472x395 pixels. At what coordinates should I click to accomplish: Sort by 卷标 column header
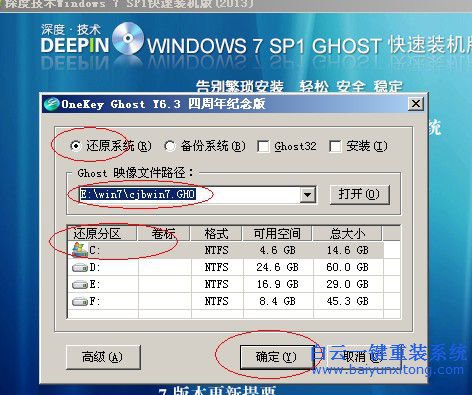click(x=163, y=234)
